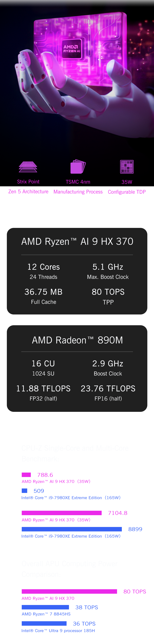Click the layered Zen 5 Architecture icon
Image resolution: width=154 pixels, height=644 pixels.
[x=28, y=167]
